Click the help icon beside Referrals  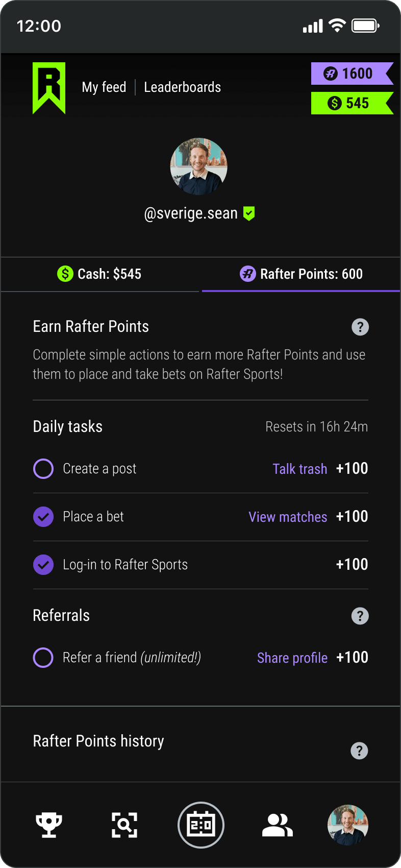[360, 616]
